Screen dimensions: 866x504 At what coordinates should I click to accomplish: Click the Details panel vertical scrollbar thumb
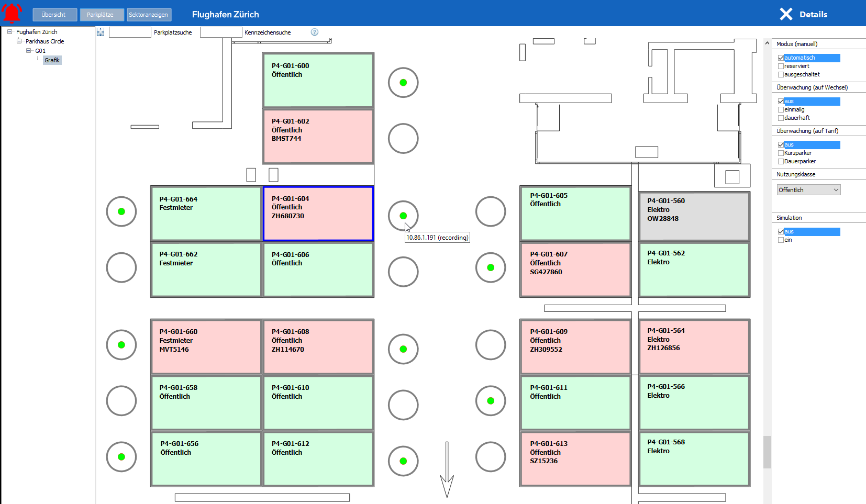[x=767, y=452]
